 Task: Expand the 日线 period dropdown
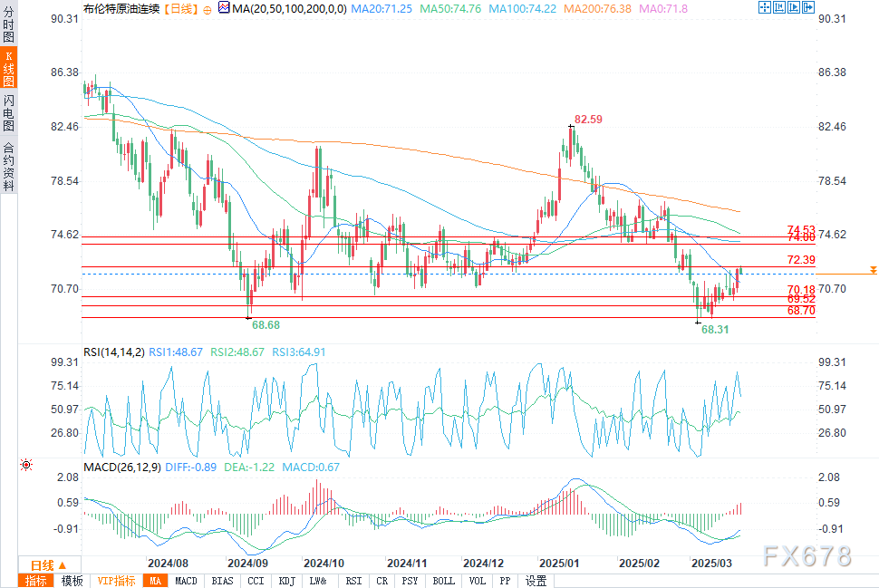click(42, 564)
